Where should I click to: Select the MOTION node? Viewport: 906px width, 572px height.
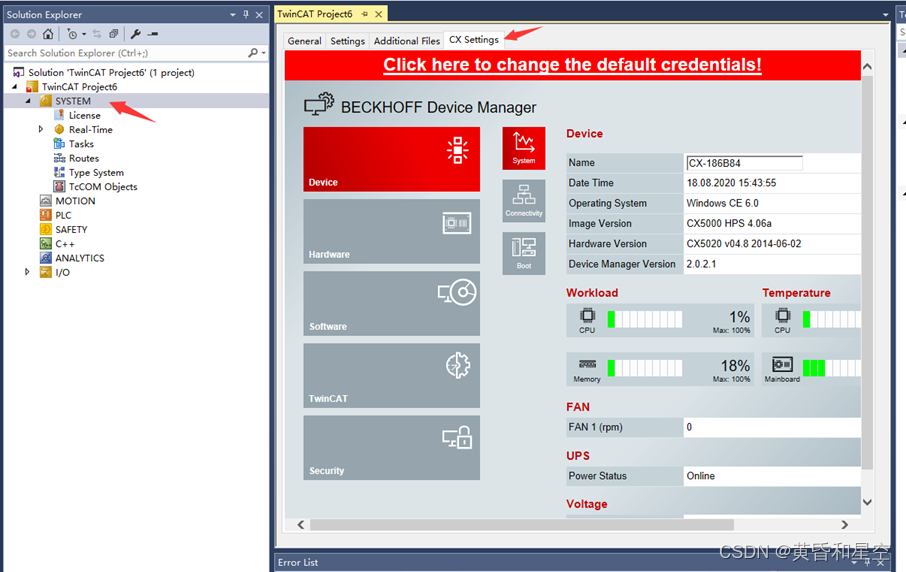click(75, 201)
